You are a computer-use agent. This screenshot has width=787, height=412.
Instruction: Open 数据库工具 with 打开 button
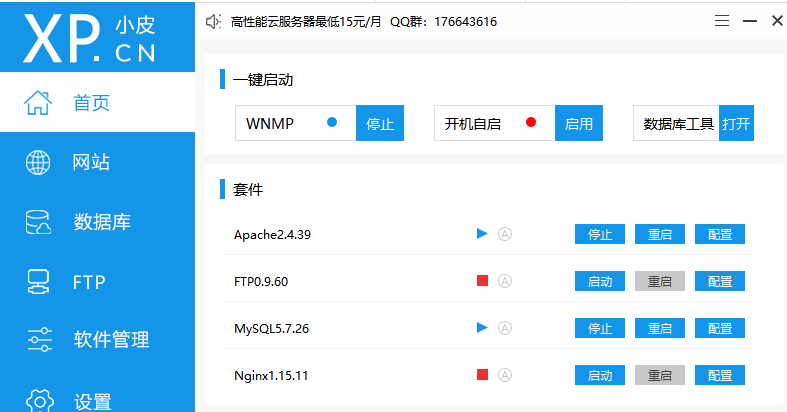(736, 123)
